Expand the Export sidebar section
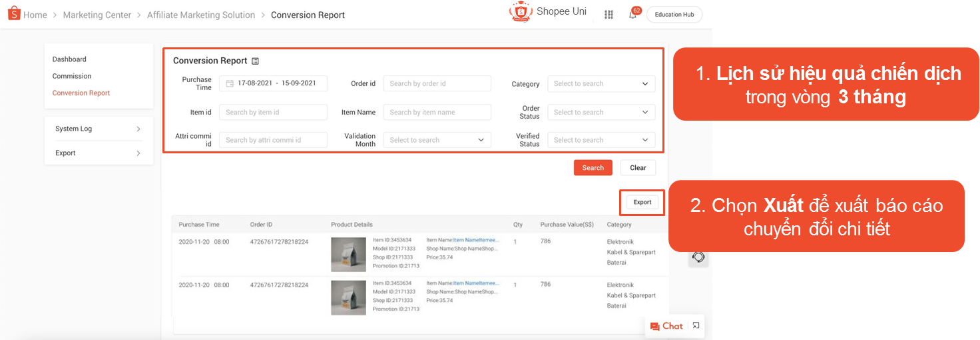 [98, 153]
